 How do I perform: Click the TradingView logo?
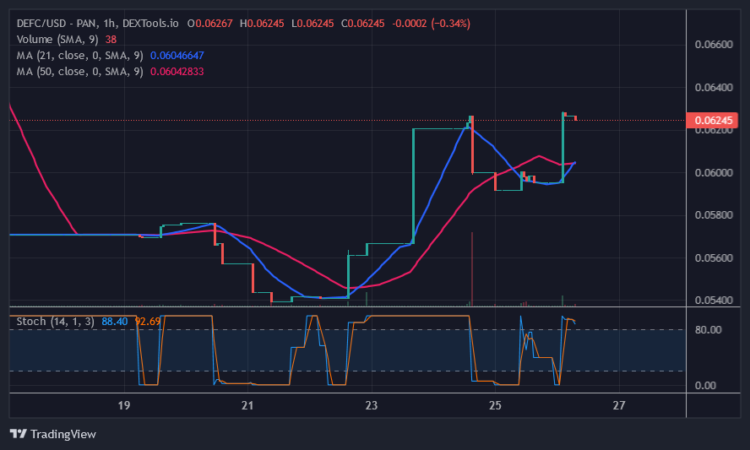coord(53,434)
